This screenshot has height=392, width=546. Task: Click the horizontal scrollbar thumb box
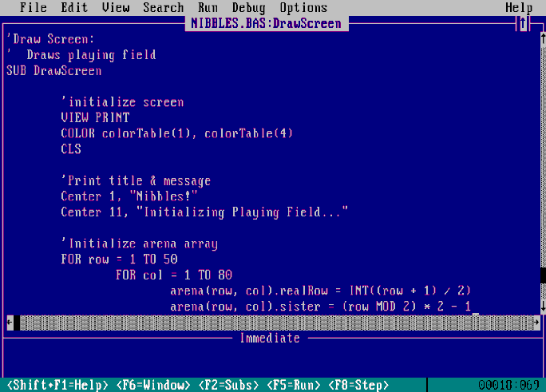17,323
